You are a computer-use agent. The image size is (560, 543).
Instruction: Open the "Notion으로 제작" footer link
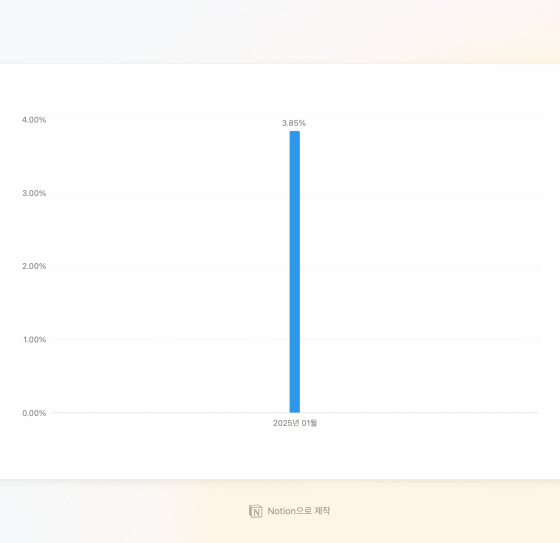tap(289, 511)
